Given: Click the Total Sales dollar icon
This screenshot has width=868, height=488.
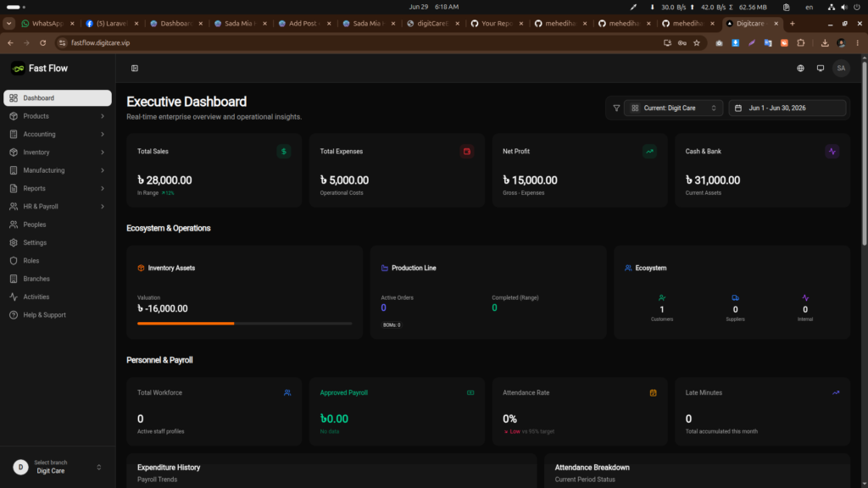Looking at the screenshot, I should pos(284,151).
